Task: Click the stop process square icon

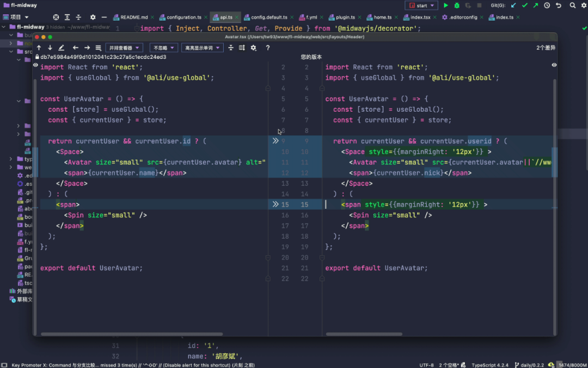Action: pos(479,5)
